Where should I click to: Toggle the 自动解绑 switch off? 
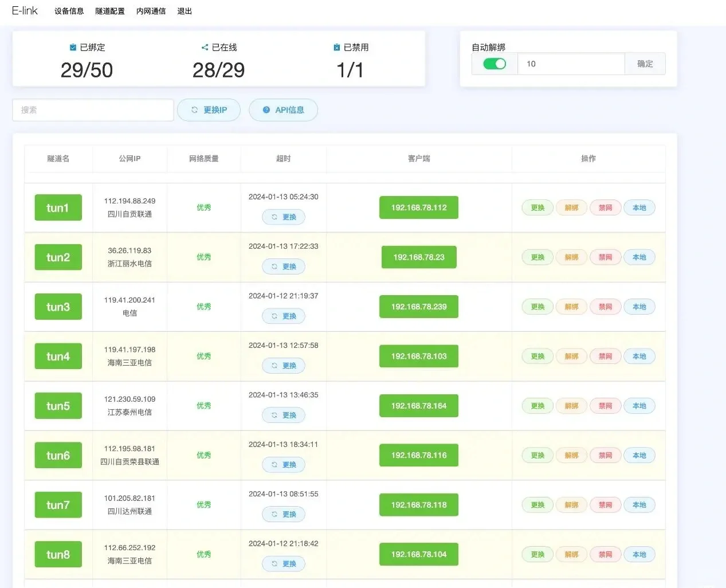(495, 64)
